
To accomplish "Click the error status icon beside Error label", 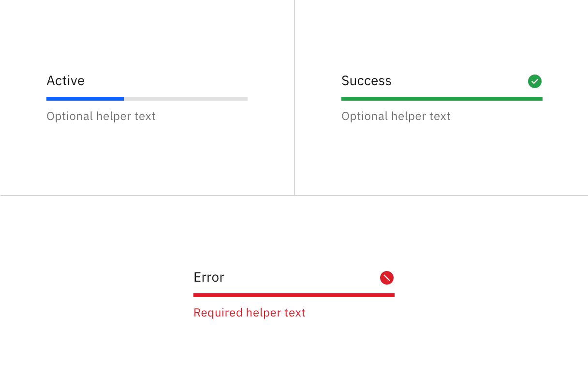I will click(x=387, y=277).
